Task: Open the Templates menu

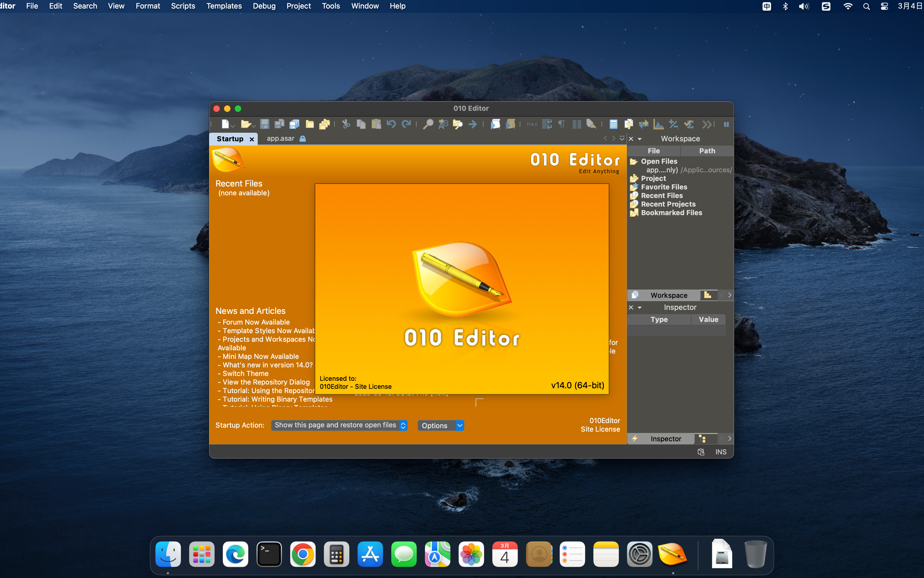Action: (224, 6)
